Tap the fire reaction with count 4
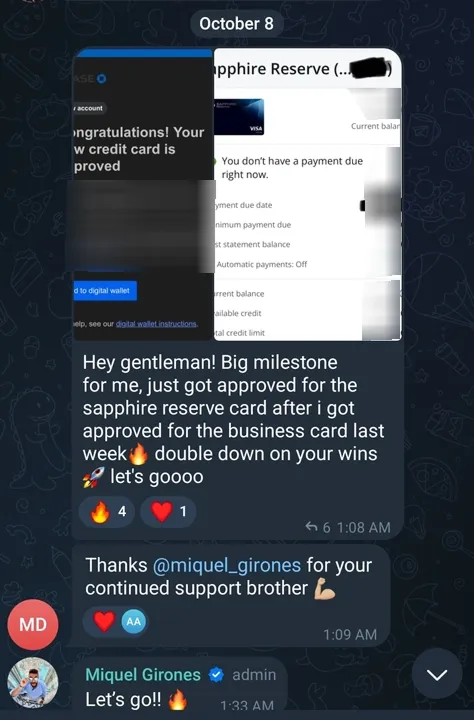The width and height of the screenshot is (474, 720). pos(107,511)
